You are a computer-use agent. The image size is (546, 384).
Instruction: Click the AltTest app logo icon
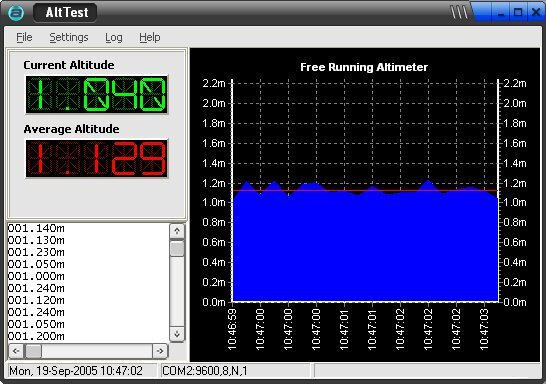(x=16, y=13)
